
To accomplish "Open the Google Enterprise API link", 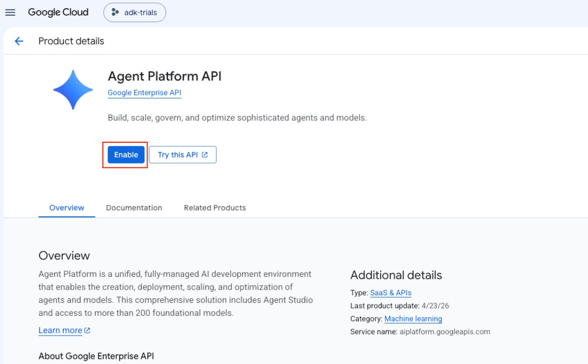I will [144, 93].
